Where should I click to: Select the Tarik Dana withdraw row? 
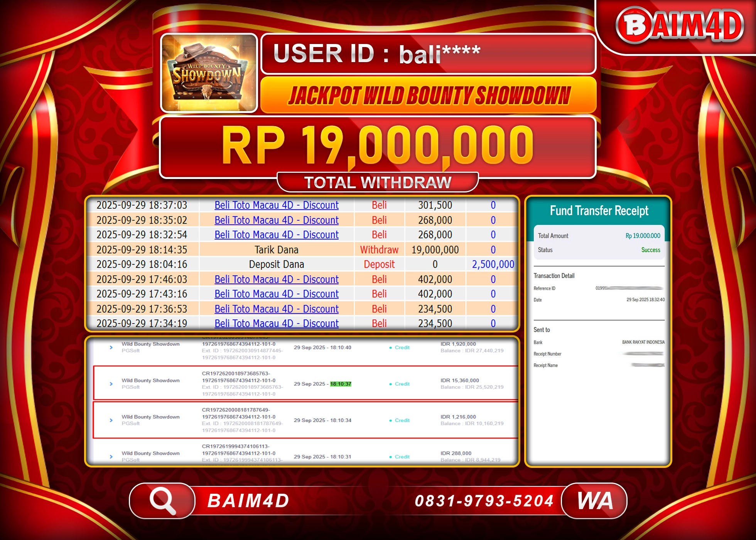(277, 250)
